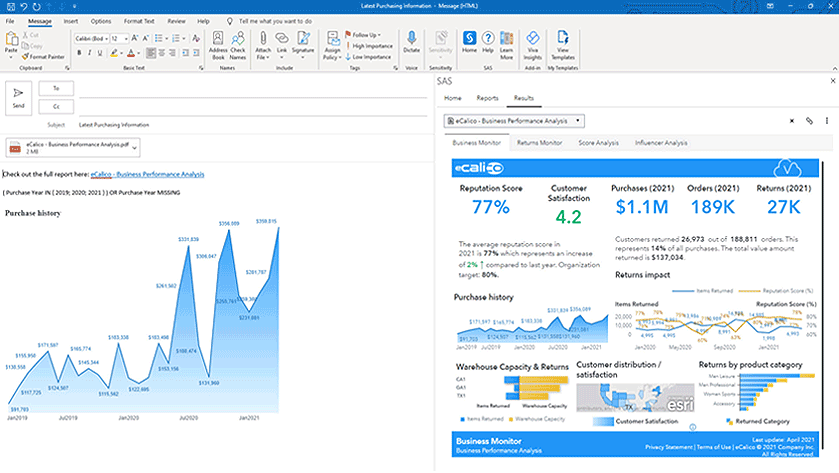Open attachment dropdown for eCalico PDF
The height and width of the screenshot is (473, 839).
134,148
